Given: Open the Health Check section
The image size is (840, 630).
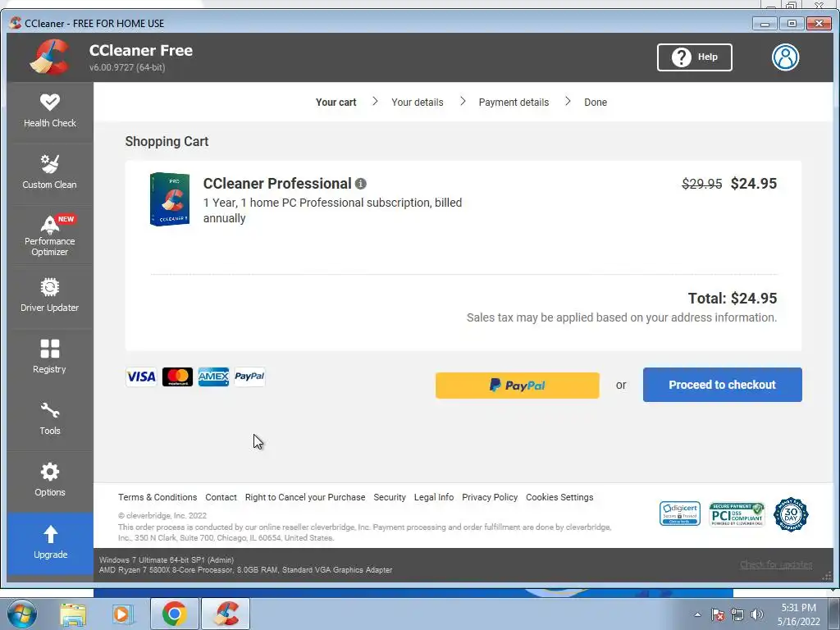Looking at the screenshot, I should pyautogui.click(x=50, y=112).
